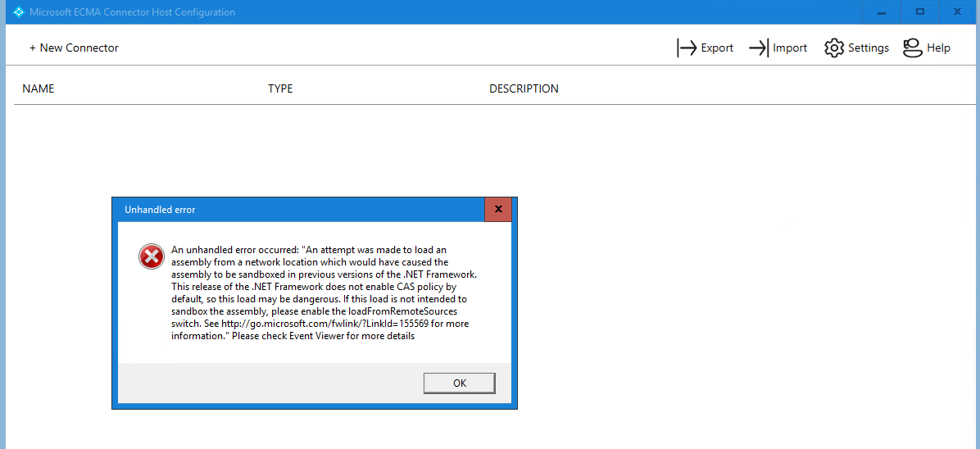Image resolution: width=980 pixels, height=449 pixels.
Task: Maximize the ECMA Connector Host window
Action: [920, 12]
